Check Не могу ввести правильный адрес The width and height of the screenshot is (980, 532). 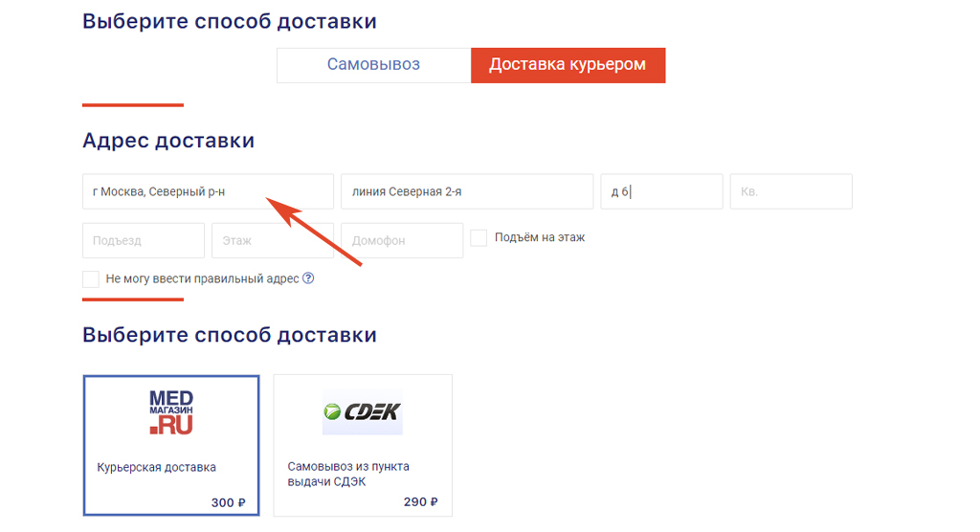(x=91, y=278)
